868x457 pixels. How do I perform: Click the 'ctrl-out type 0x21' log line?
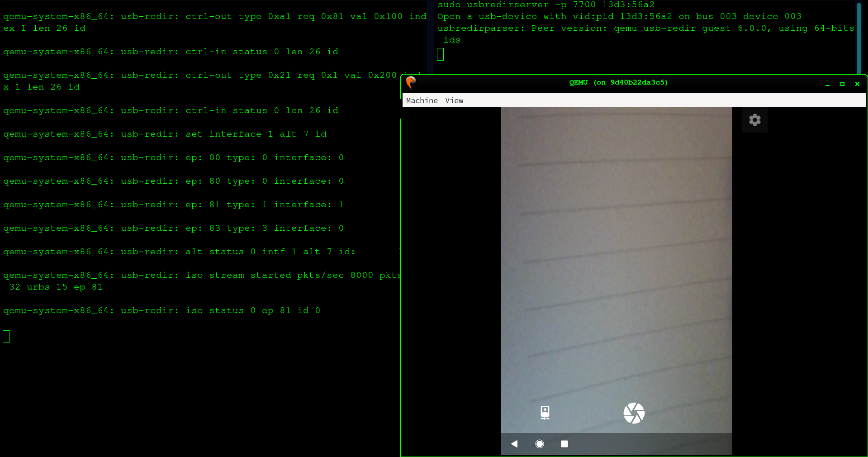click(199, 81)
